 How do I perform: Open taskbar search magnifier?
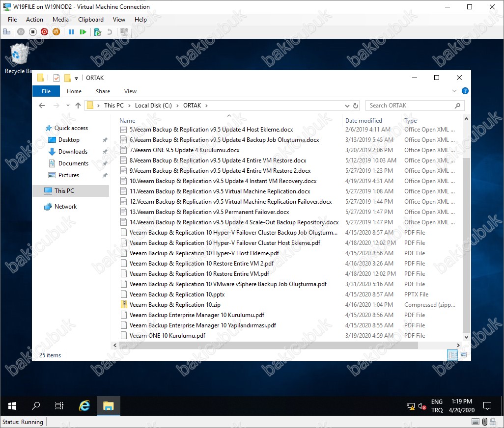[36, 406]
